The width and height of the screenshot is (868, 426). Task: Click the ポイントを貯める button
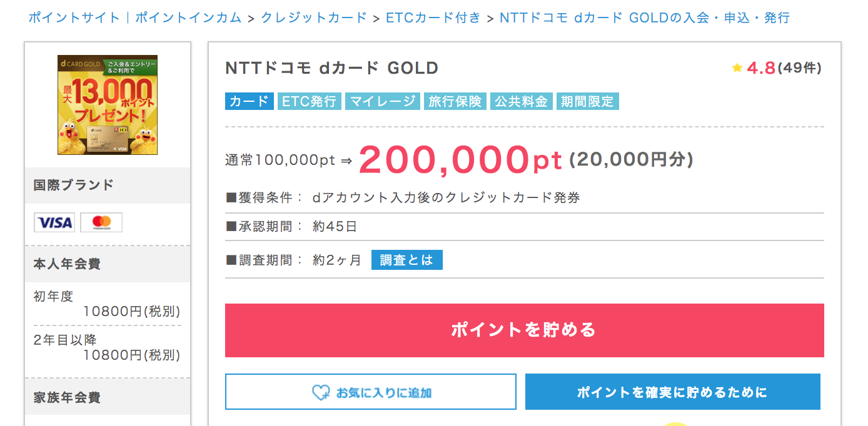click(x=524, y=330)
